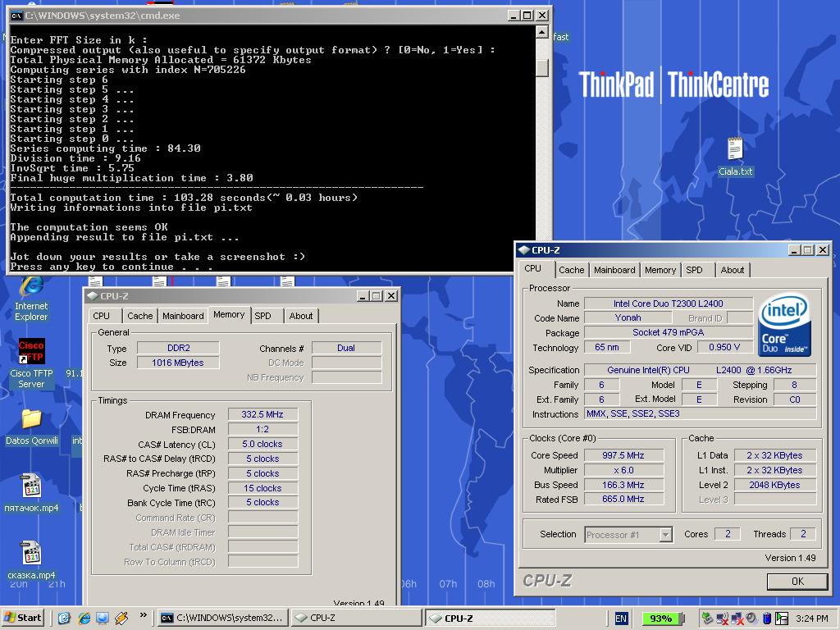Click the Intel Core Duo logo in CPU-Z
Screen dimensions: 840x630
[x=784, y=325]
